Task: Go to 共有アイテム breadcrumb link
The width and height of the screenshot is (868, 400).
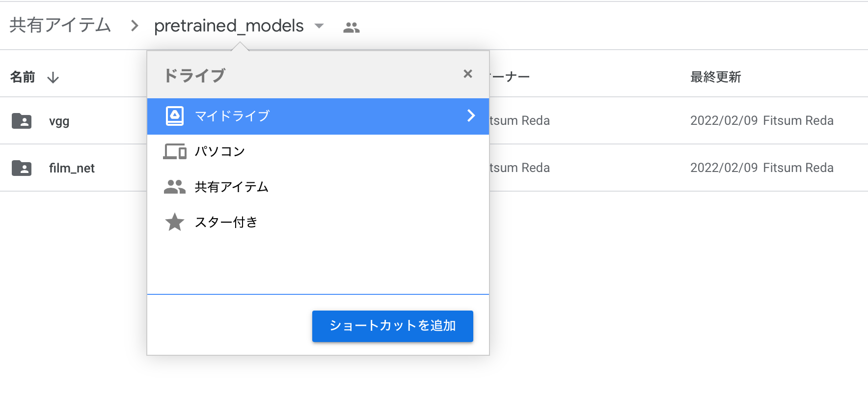Action: tap(60, 26)
